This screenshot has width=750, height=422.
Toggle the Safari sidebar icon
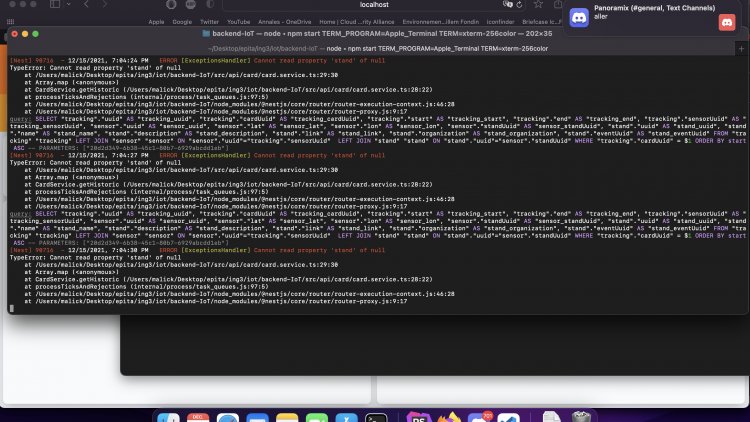click(x=55, y=4)
